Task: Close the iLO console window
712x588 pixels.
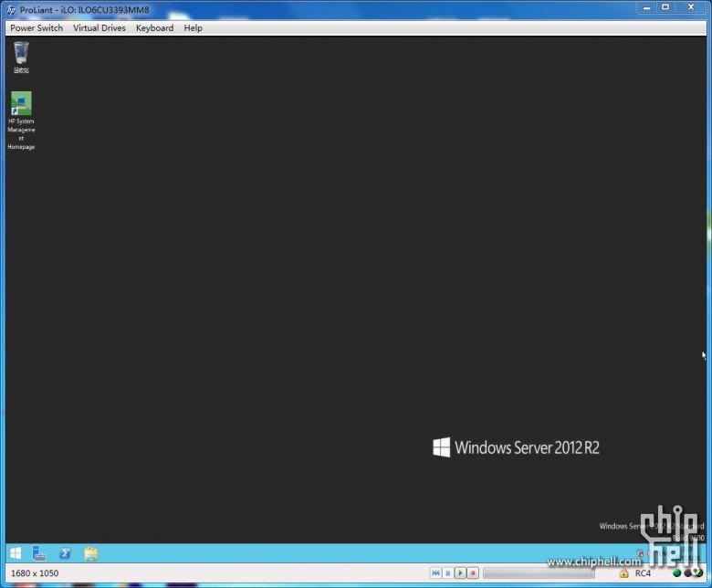Action: 691,7
